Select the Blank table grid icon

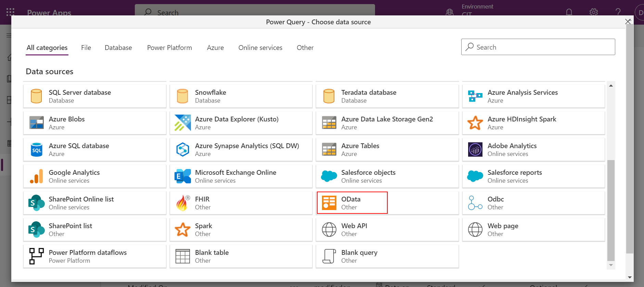pos(182,256)
